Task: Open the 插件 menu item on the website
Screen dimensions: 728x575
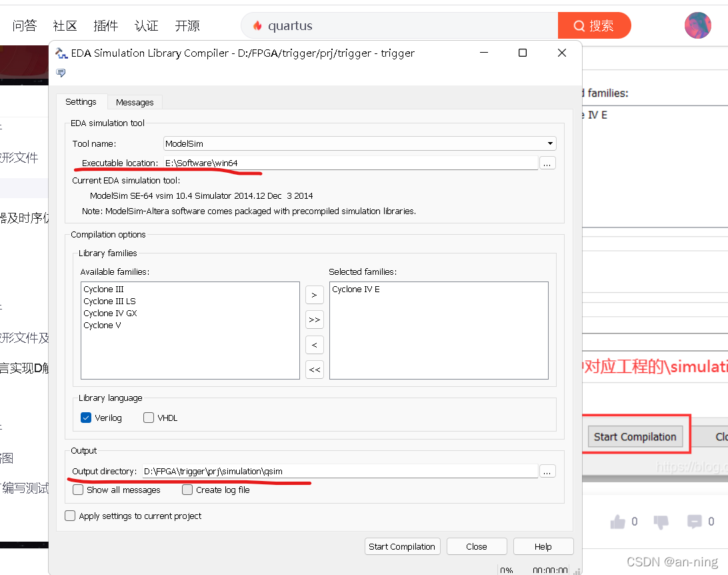Action: (x=106, y=25)
